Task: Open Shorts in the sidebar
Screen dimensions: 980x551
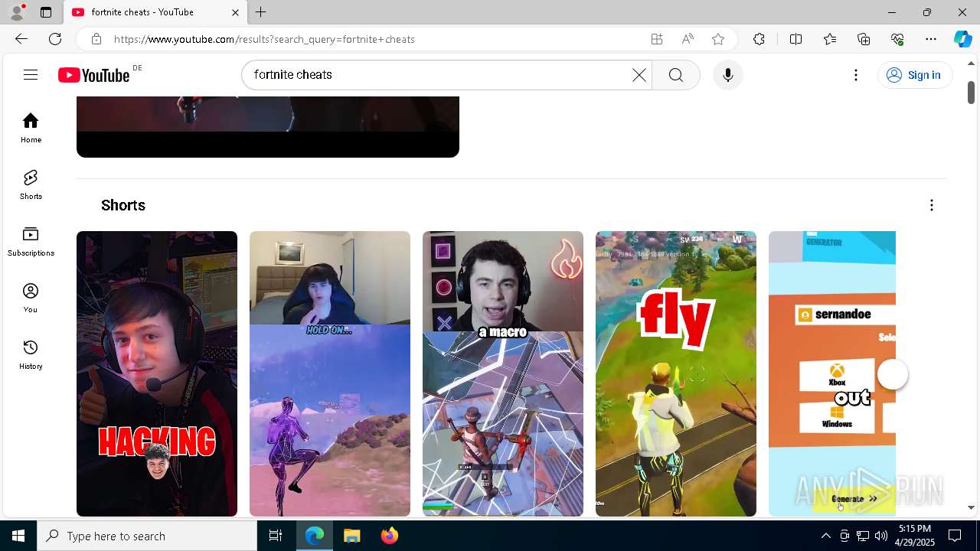Action: point(31,184)
